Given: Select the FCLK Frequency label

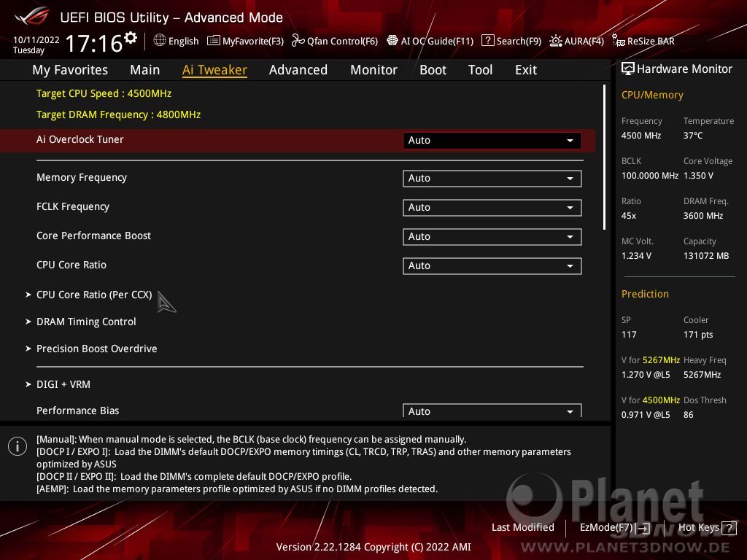Looking at the screenshot, I should [73, 206].
